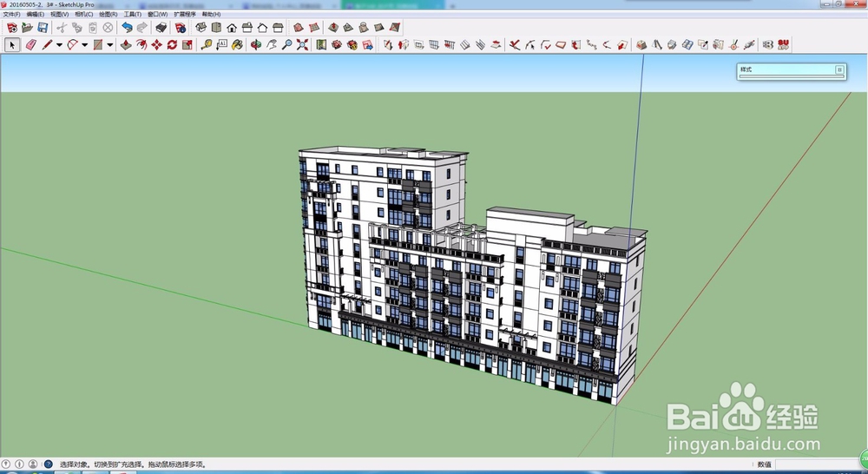This screenshot has height=474, width=868.
Task: Click the status bar user profile icon
Action: click(x=33, y=464)
